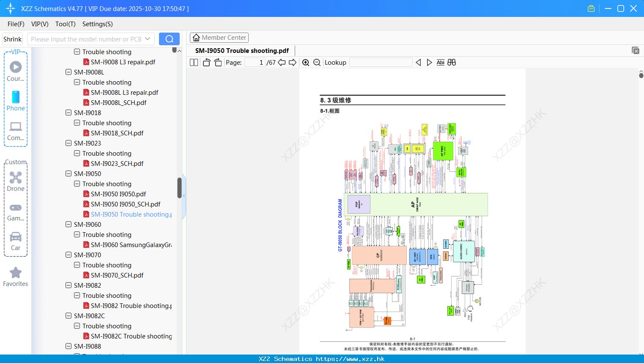
Task: Collapse the SM-I9023 tree node
Action: [69, 143]
